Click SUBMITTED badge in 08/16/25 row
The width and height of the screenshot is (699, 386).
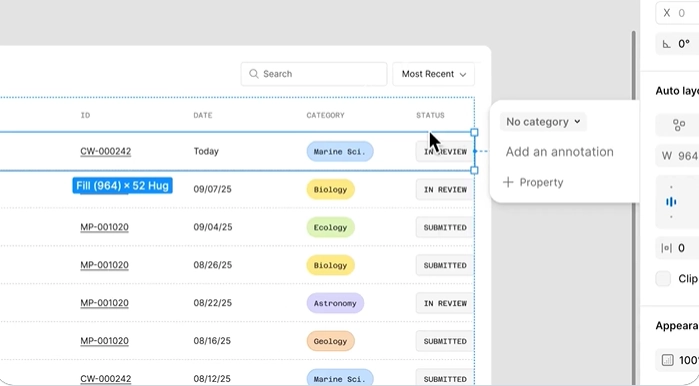click(x=444, y=341)
